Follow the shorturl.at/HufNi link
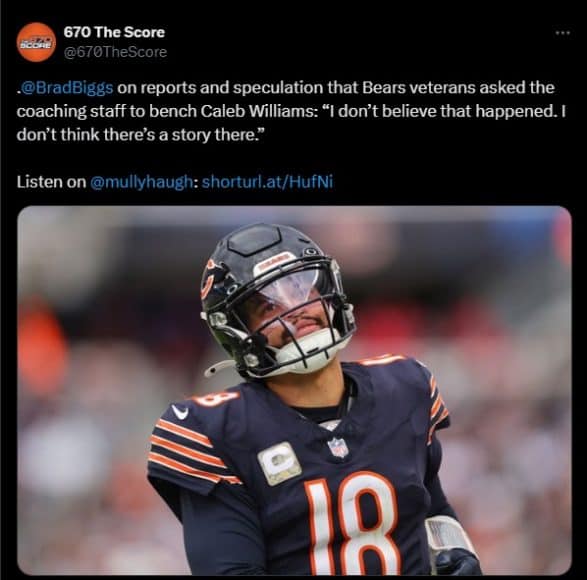587x580 pixels. [267, 182]
